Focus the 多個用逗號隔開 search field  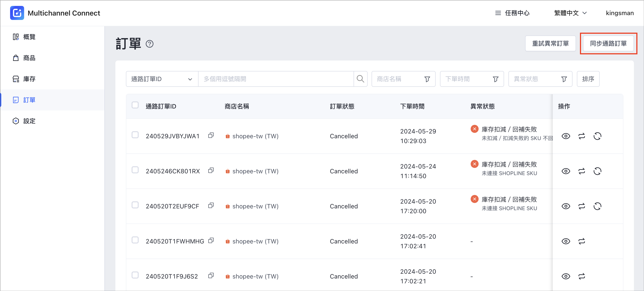[276, 79]
